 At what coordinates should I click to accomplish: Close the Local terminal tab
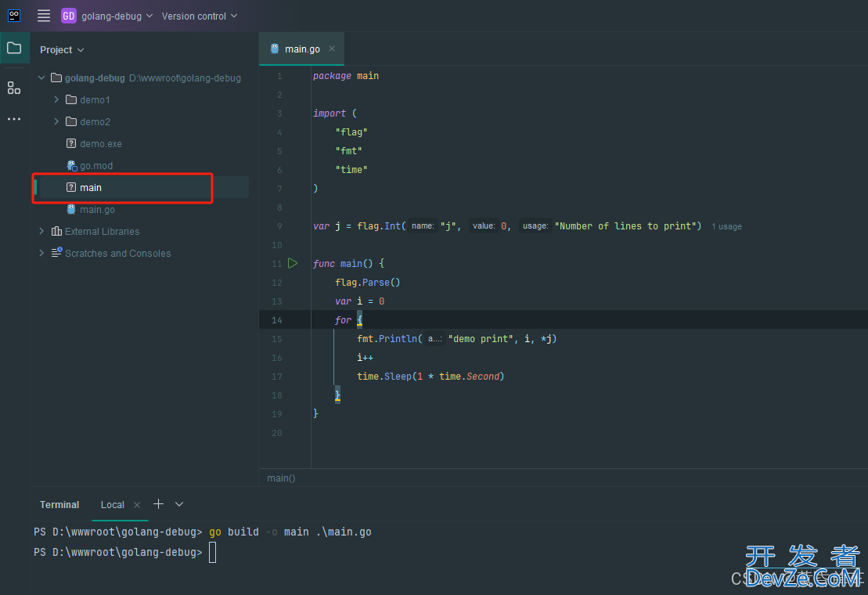tap(137, 505)
